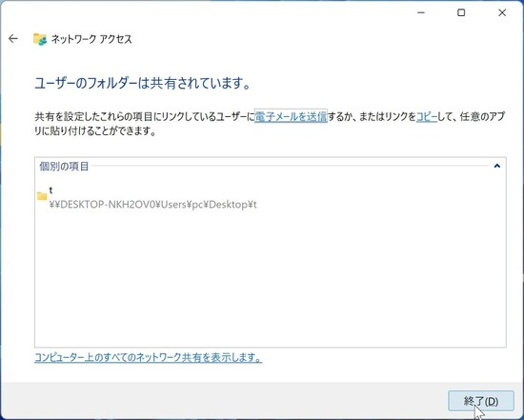Select the shared item named t
Viewport: 524px width, 420px height.
(51, 190)
